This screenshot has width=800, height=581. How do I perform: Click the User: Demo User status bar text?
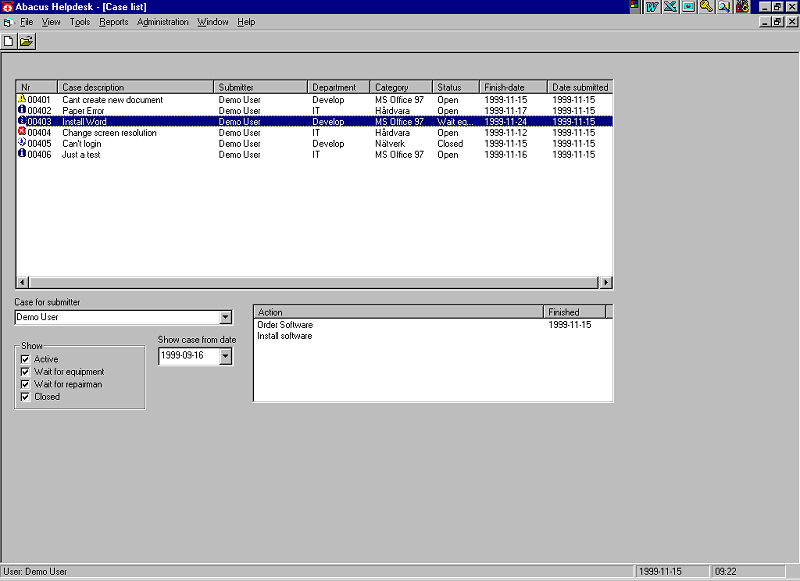tap(35, 572)
